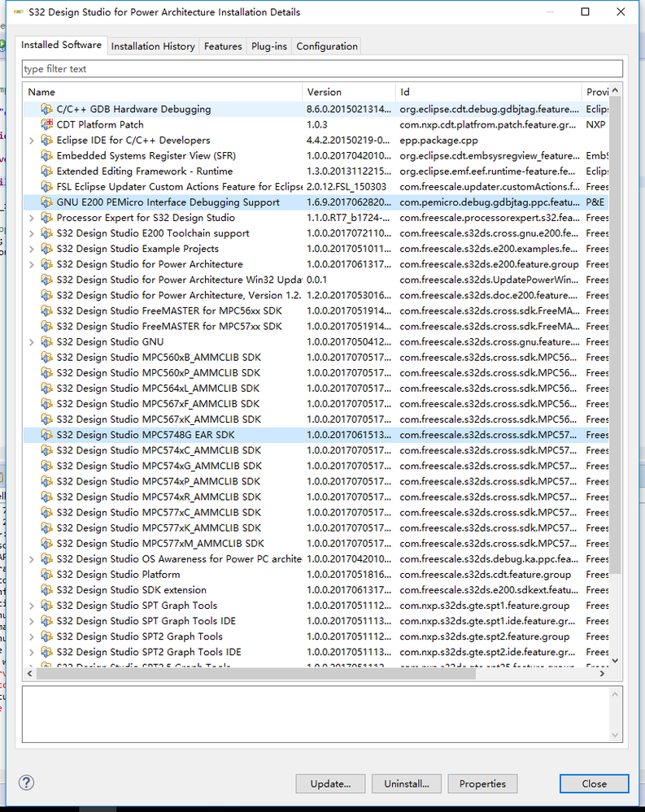Click icon beside FreeMASTER for MPC57xx SDK
The width and height of the screenshot is (645, 812).
click(x=46, y=327)
